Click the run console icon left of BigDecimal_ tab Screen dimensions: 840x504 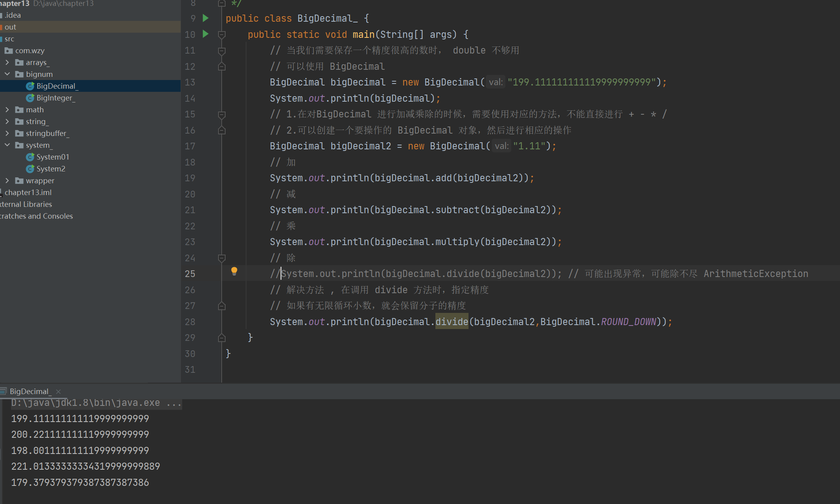(x=4, y=391)
